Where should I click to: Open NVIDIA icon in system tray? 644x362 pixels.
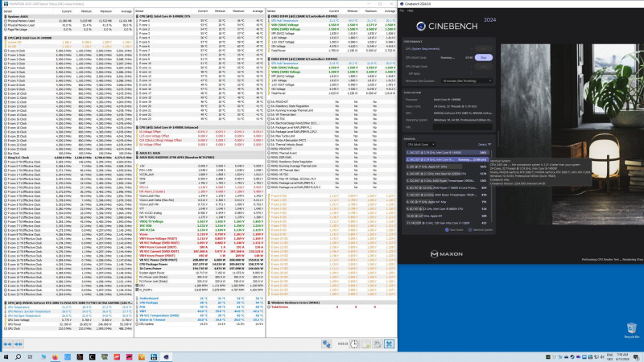[548, 357]
